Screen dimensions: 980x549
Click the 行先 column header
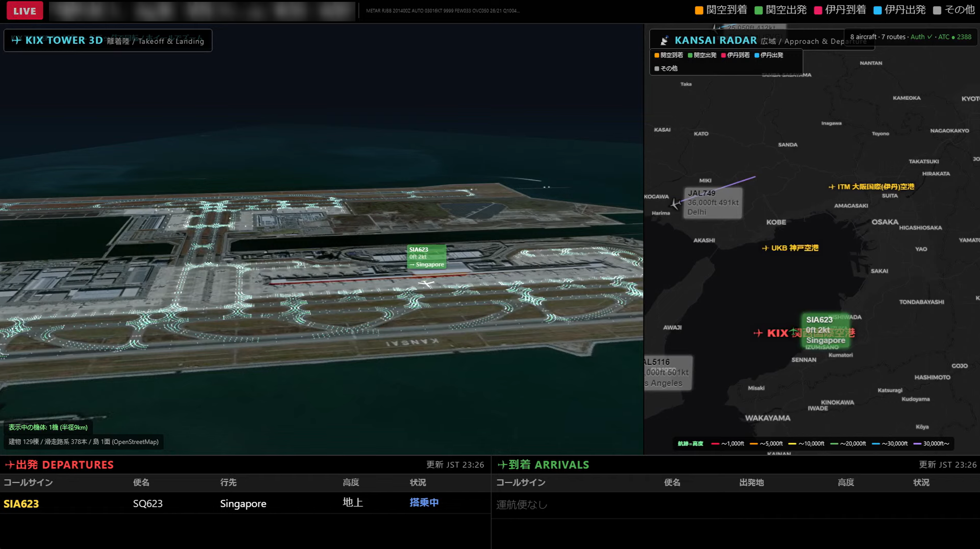pos(228,482)
